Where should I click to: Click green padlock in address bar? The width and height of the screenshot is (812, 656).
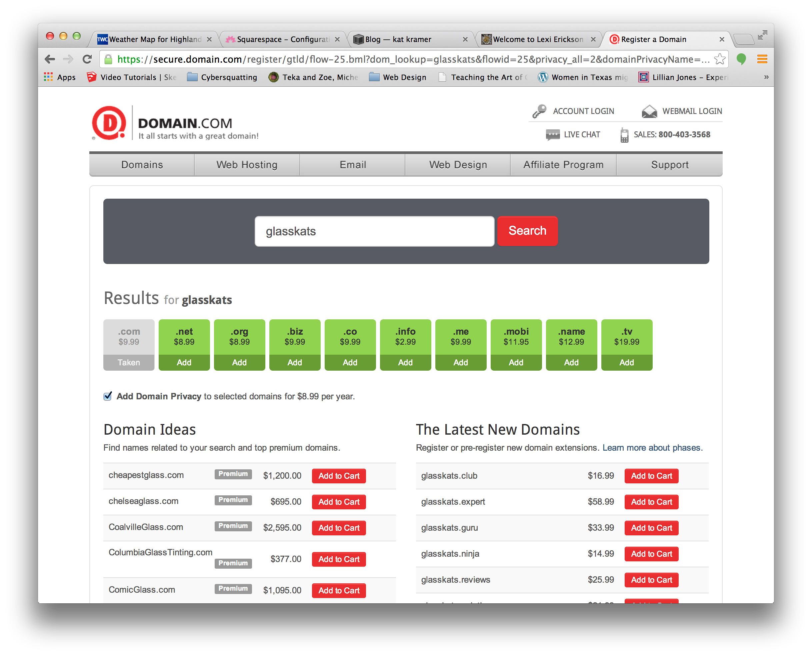(x=108, y=59)
